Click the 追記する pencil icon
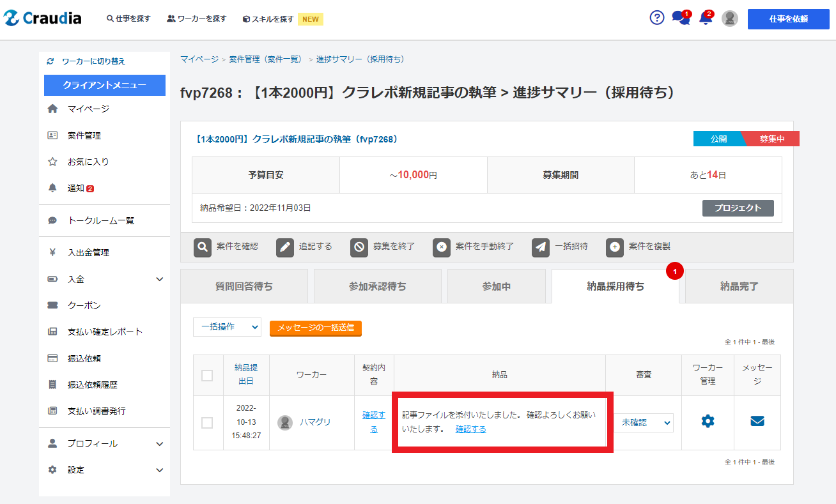Image resolution: width=836 pixels, height=504 pixels. click(285, 247)
